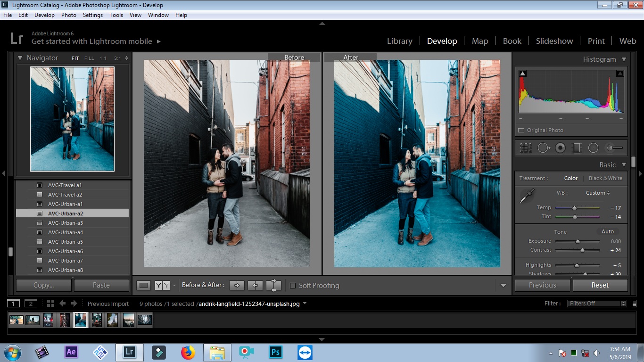This screenshot has width=644, height=362.
Task: Toggle the filter lock switch
Action: [634, 304]
